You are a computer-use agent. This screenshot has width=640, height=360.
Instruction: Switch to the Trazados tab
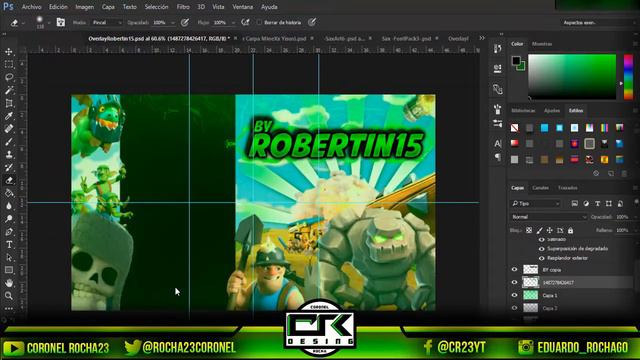click(567, 188)
